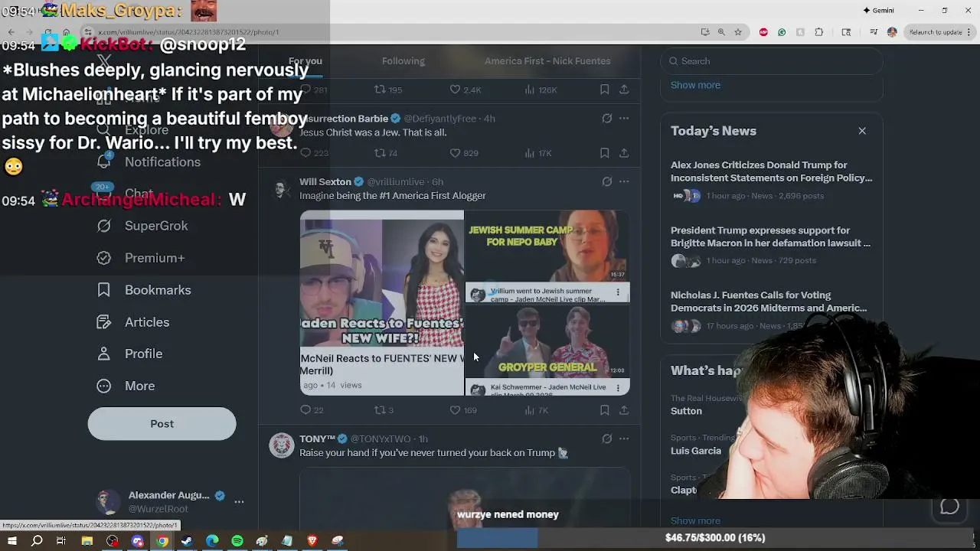Repost Will Sexton's post

click(384, 410)
